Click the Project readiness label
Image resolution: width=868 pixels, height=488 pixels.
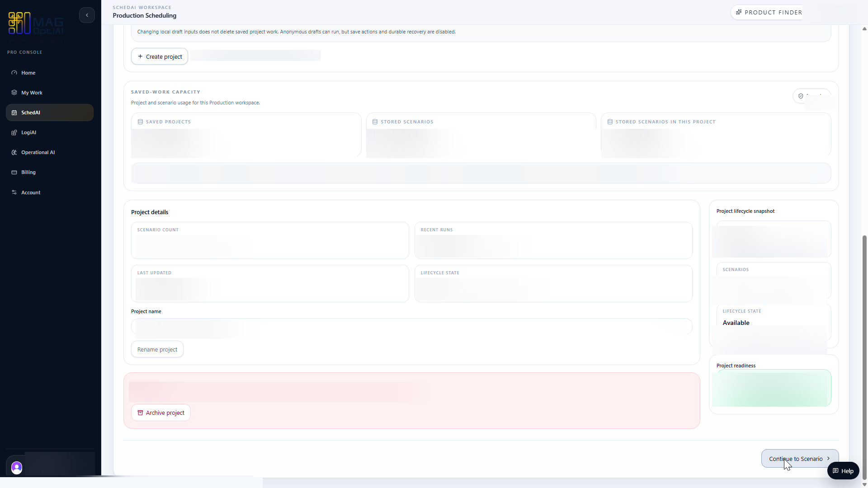coord(736,366)
